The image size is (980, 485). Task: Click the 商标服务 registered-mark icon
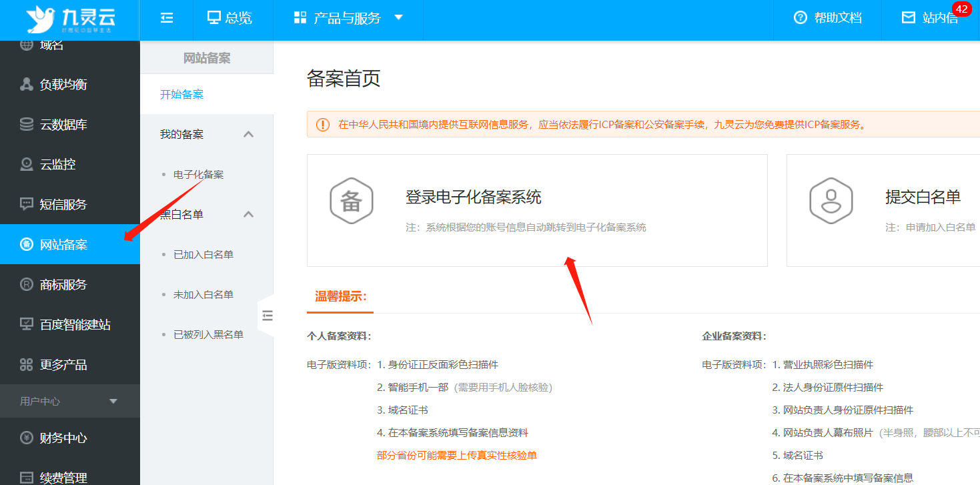click(27, 285)
